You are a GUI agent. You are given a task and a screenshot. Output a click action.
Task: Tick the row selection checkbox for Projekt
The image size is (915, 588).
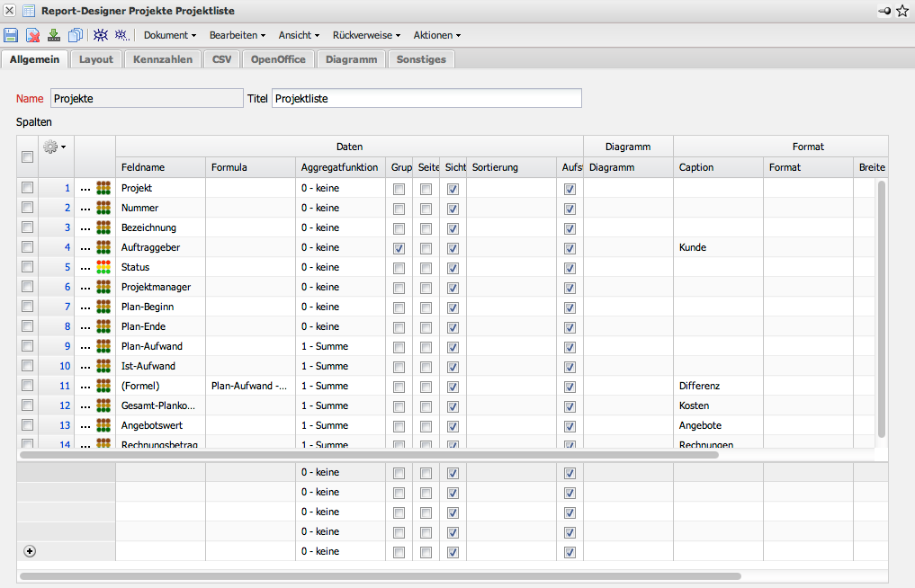point(27,188)
